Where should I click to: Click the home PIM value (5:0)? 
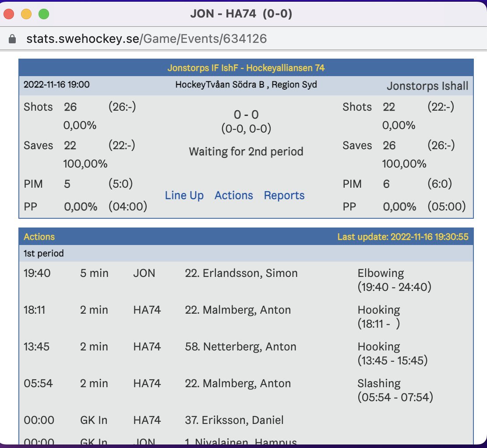click(120, 184)
